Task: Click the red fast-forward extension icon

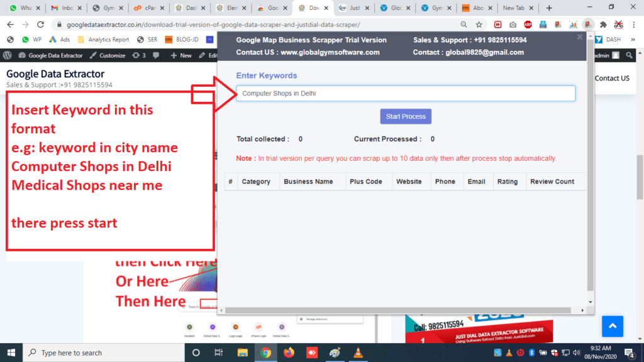Action: click(x=498, y=25)
